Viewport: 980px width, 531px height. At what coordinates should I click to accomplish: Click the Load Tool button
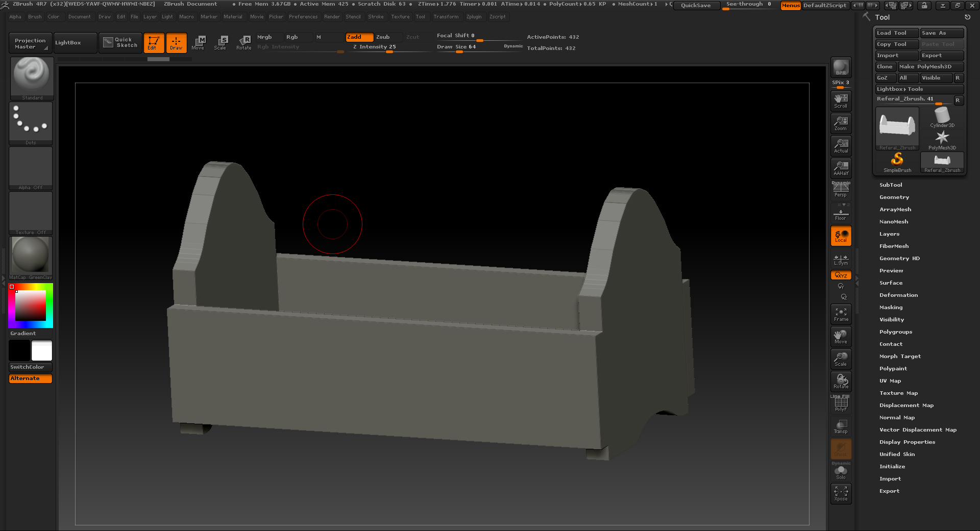coord(896,33)
